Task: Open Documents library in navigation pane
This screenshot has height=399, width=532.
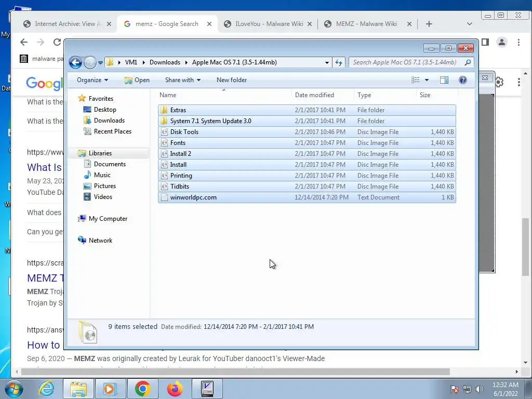Action: click(110, 164)
